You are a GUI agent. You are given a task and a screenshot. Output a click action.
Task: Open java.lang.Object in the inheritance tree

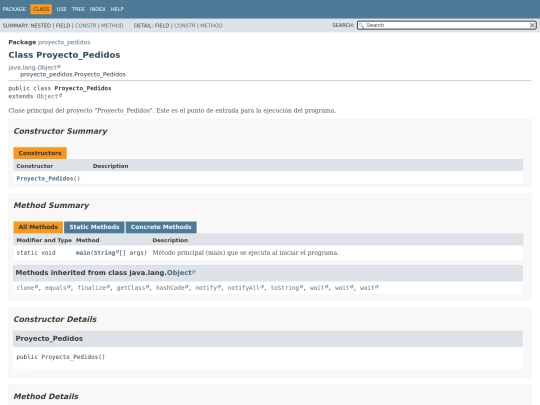click(x=34, y=68)
